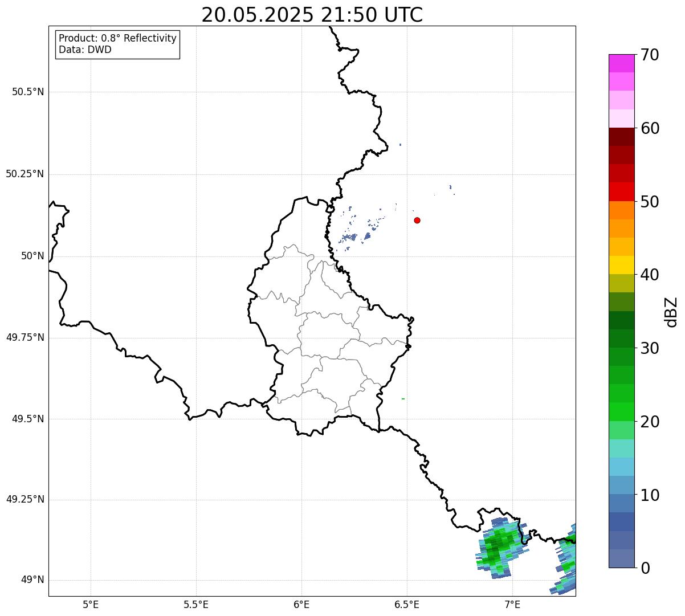
Task: Click the latitude label 49.25°N
Action: point(25,499)
